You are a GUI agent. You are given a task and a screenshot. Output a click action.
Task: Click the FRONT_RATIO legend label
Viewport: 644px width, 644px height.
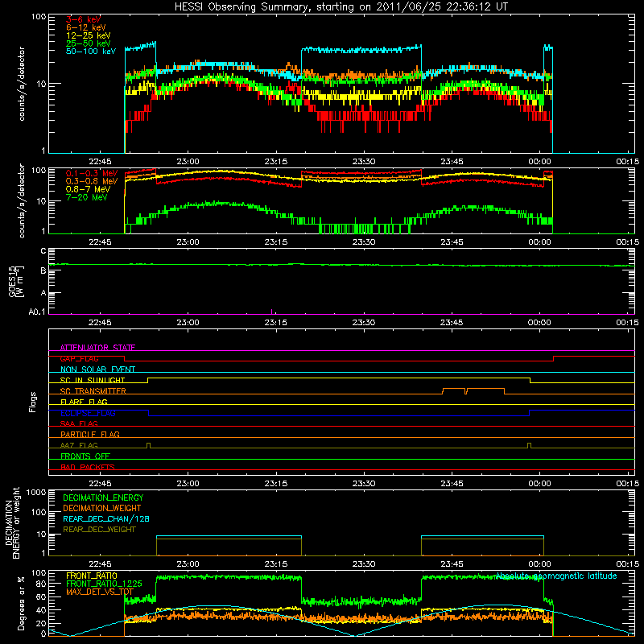[92, 576]
